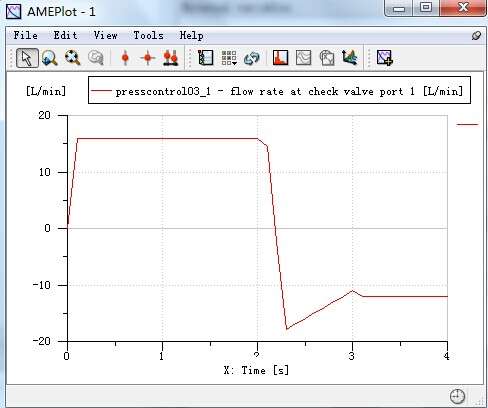The height and width of the screenshot is (408, 488).
Task: Click the zoom-to-fit autoscale icon
Action: point(73,58)
